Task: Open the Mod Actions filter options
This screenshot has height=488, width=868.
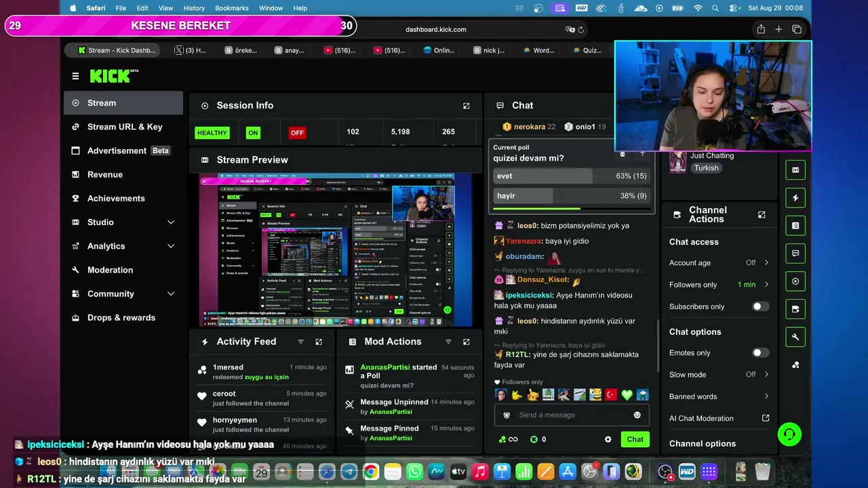Action: click(x=448, y=342)
